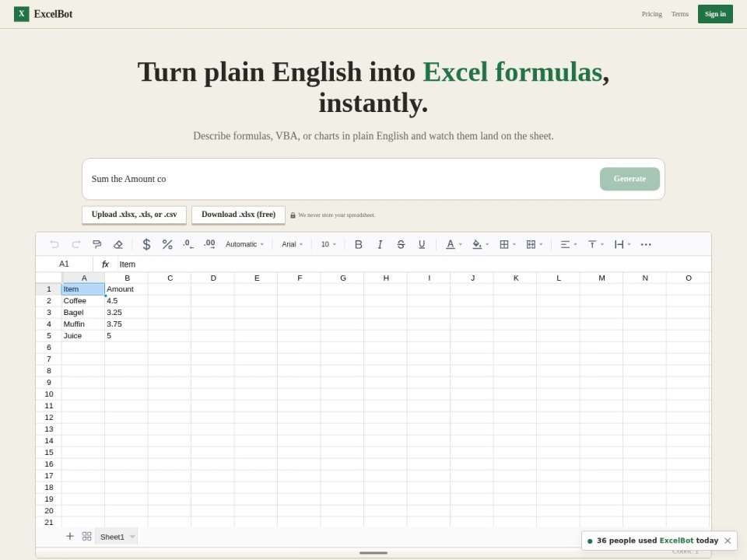Click cell containing Amount
The height and width of the screenshot is (560, 747).
pos(127,289)
